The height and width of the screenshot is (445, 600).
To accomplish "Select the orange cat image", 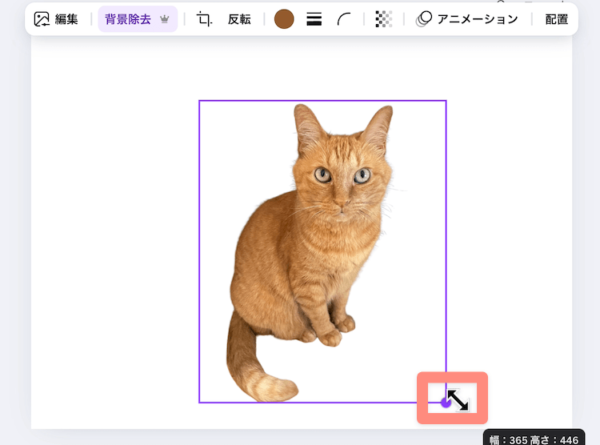I will coord(323,251).
